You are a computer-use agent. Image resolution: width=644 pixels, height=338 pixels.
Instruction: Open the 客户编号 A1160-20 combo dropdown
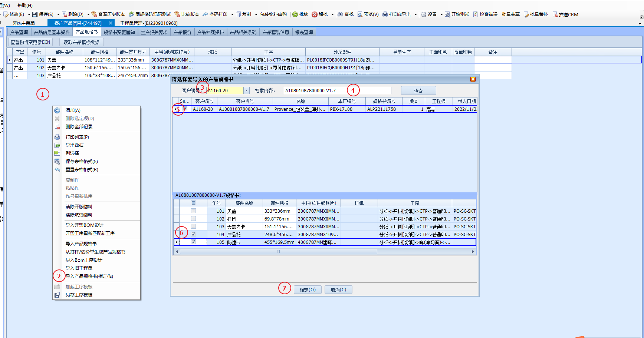coord(246,90)
